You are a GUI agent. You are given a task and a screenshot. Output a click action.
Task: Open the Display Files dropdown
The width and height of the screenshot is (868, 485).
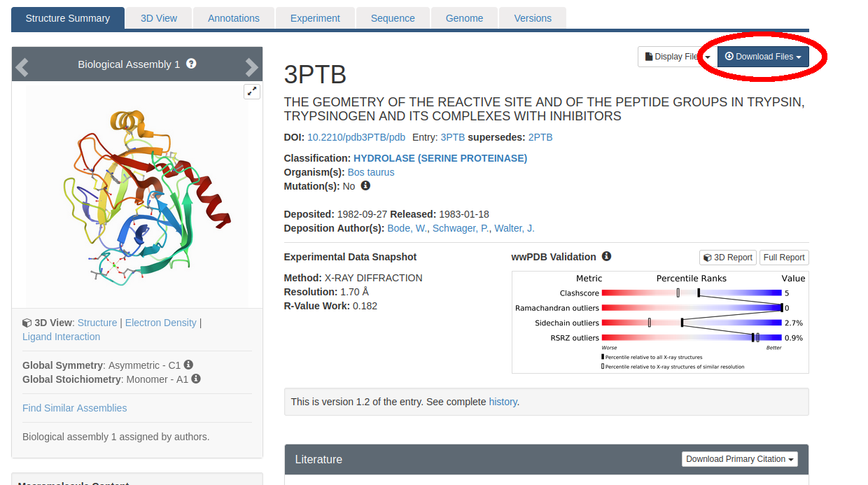pos(676,57)
